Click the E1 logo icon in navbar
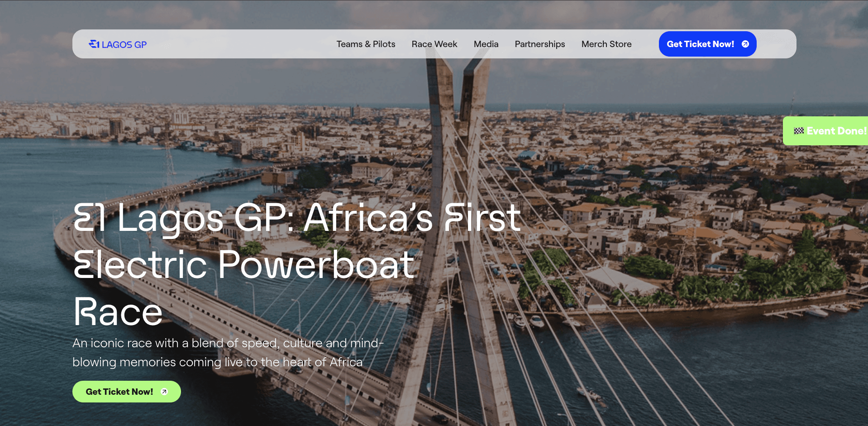868x426 pixels. pos(94,44)
